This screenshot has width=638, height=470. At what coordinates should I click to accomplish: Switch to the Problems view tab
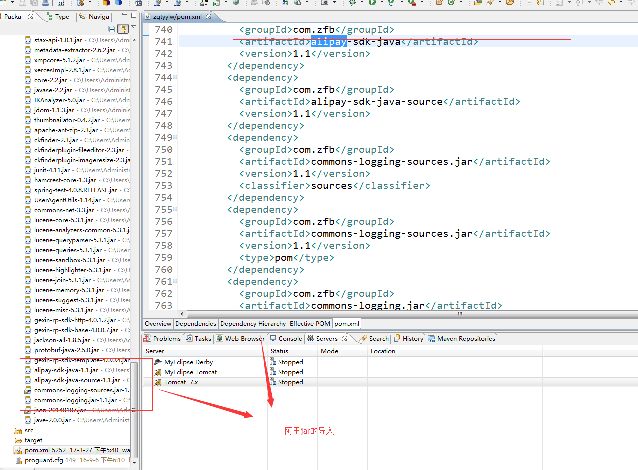169,338
